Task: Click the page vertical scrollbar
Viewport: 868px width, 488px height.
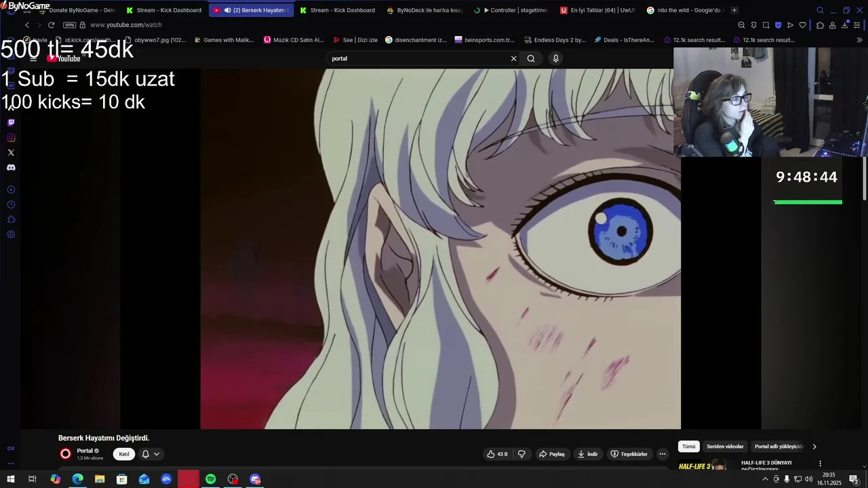Action: [865, 178]
